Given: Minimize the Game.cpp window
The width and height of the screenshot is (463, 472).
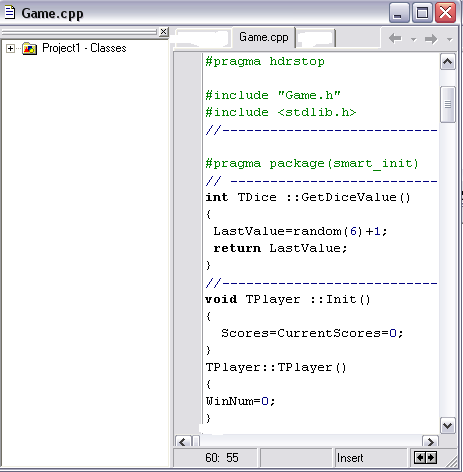Looking at the screenshot, I should coord(399,13).
